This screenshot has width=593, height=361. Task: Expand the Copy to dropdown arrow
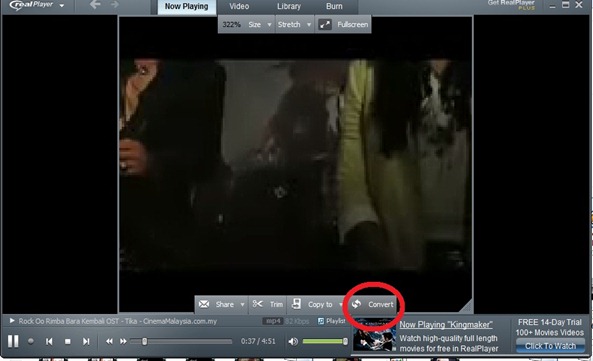coord(340,305)
